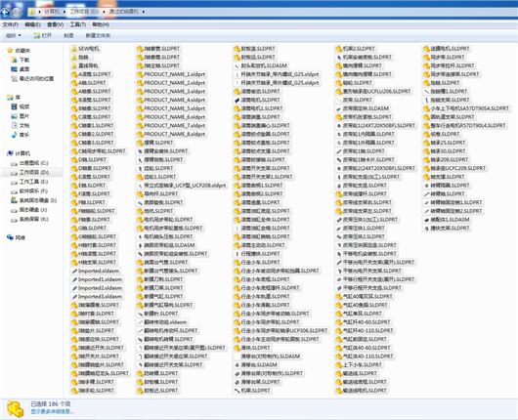The height and width of the screenshot is (420, 518).
Task: Click the 'PRODUCT_NAME_2.sldprt' file name
Action: click(174, 83)
